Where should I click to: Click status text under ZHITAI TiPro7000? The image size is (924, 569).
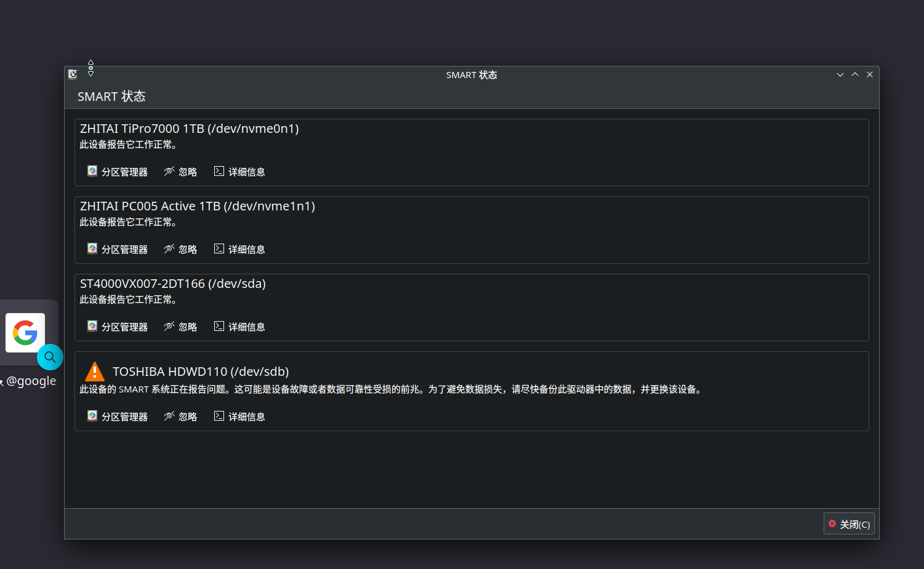click(129, 145)
